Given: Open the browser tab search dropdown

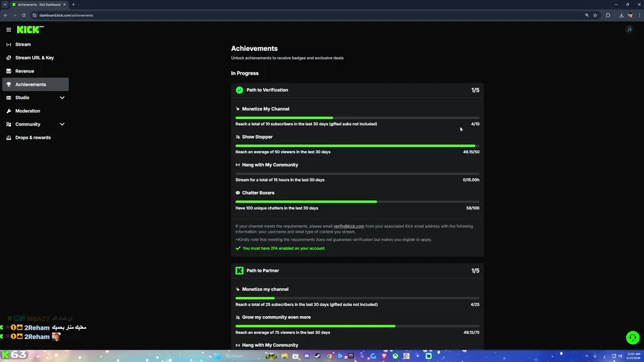Looking at the screenshot, I should (x=5, y=5).
